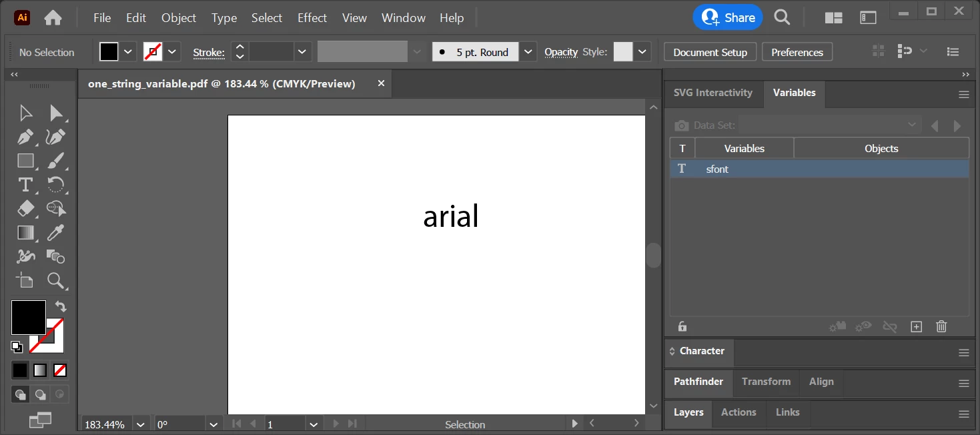Image resolution: width=980 pixels, height=435 pixels.
Task: Reset to default fill and stroke
Action: pos(17,346)
